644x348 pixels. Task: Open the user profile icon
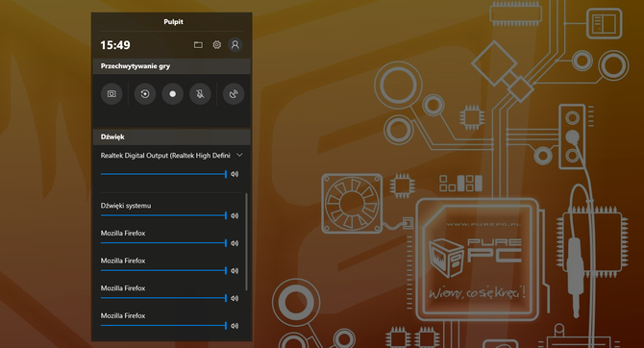tap(235, 45)
